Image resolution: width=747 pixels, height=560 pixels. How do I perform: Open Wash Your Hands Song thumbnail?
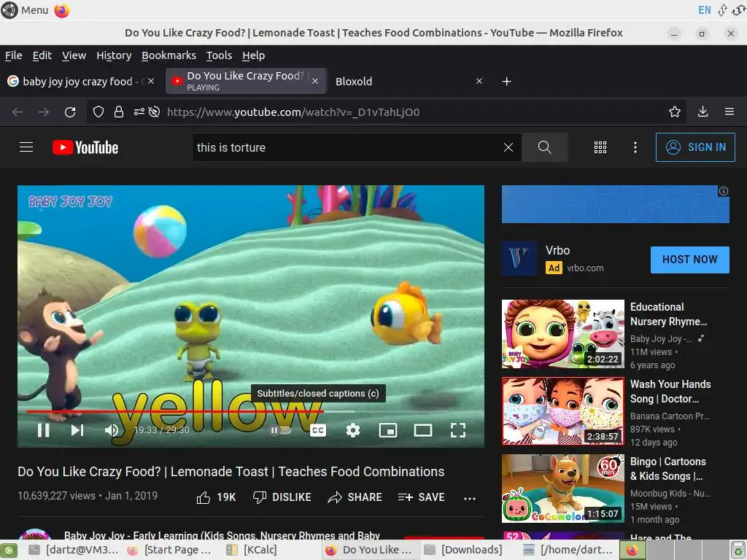pos(562,411)
